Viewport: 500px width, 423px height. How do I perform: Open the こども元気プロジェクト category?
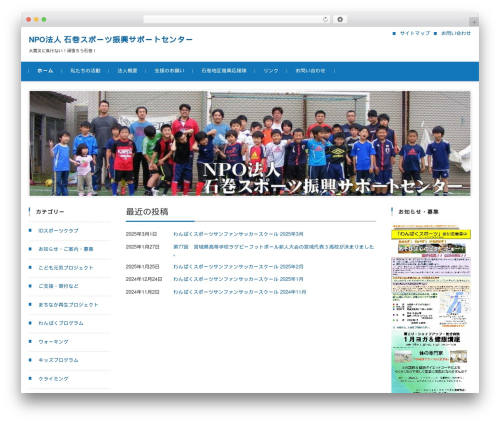pos(66,268)
